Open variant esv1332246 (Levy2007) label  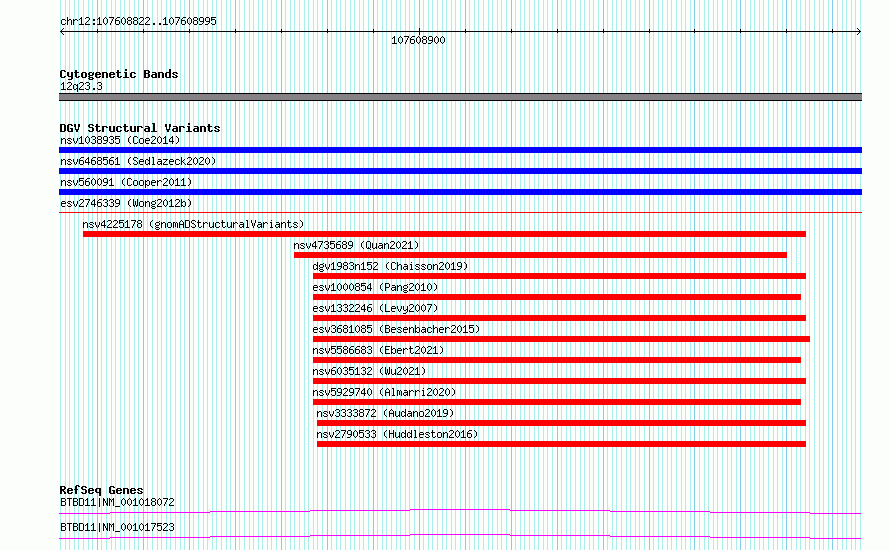tap(375, 308)
